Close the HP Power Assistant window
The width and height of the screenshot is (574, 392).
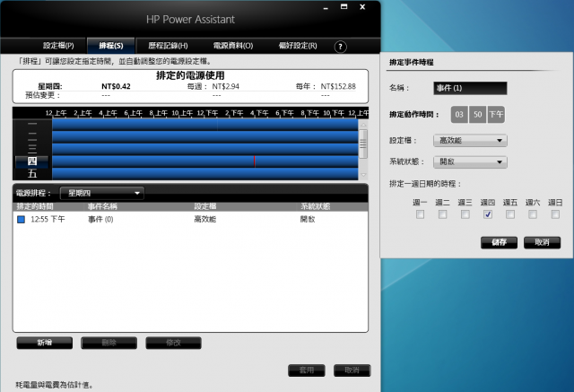362,6
